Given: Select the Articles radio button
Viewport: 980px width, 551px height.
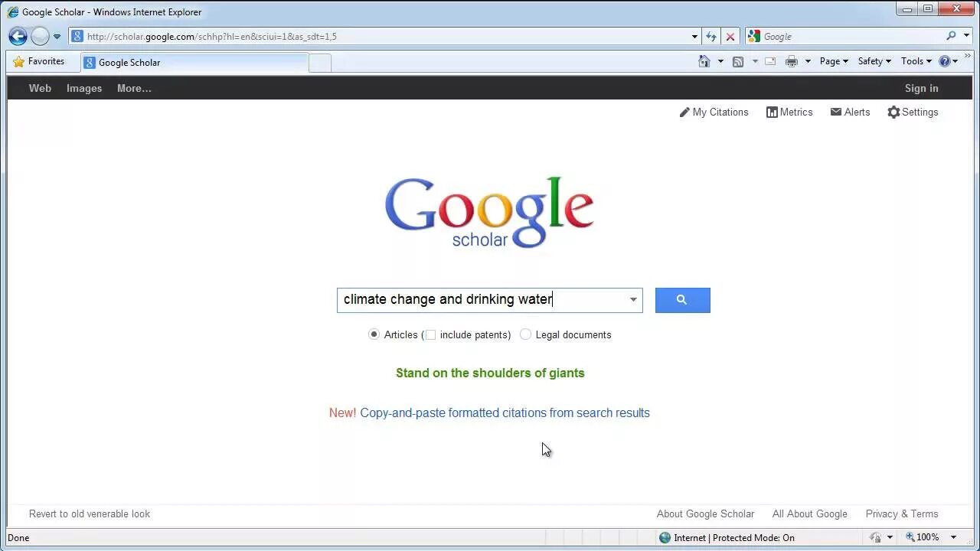Looking at the screenshot, I should pos(374,334).
